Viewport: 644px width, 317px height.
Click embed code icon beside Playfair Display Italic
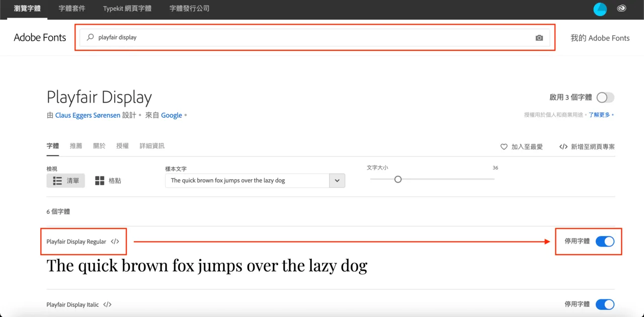107,304
